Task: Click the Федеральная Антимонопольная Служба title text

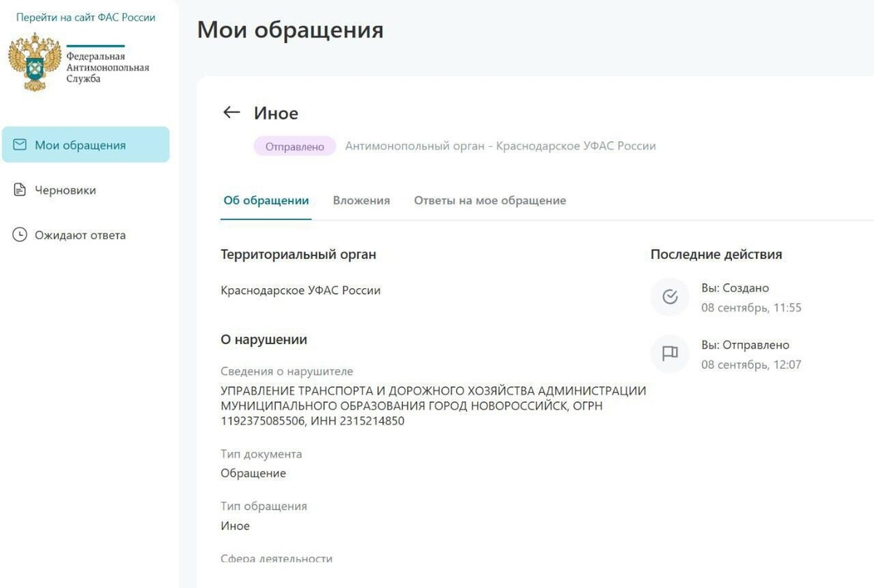Action: (x=107, y=67)
